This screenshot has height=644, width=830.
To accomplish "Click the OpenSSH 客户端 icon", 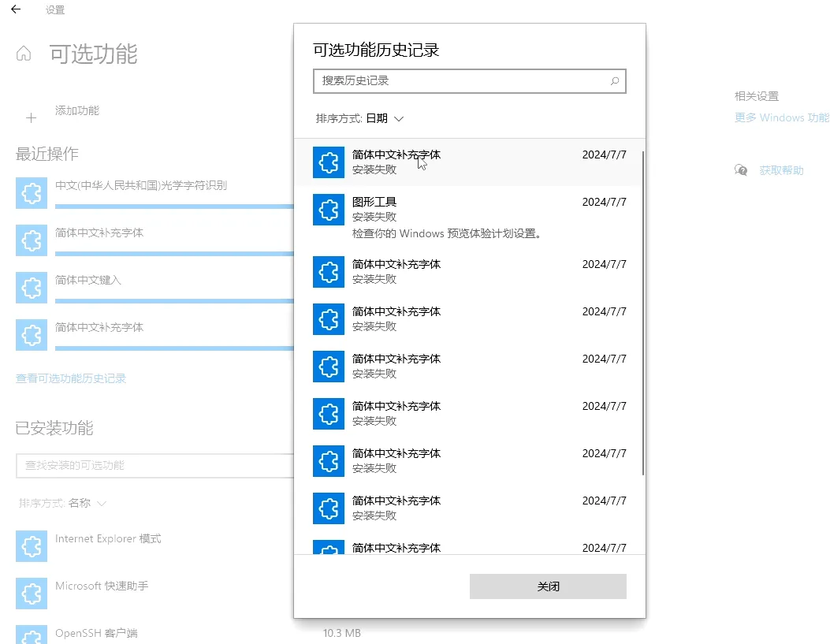I will (32, 635).
